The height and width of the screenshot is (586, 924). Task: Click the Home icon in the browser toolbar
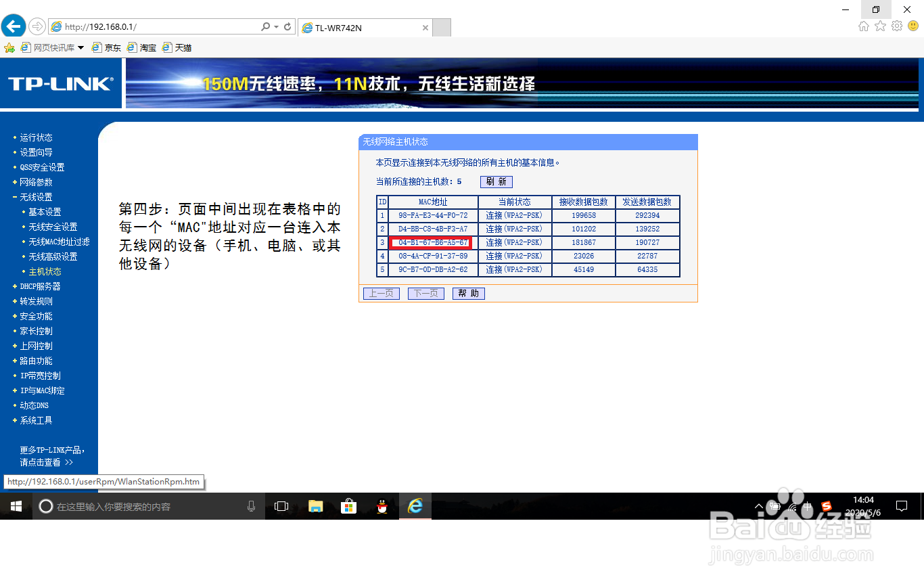point(863,26)
